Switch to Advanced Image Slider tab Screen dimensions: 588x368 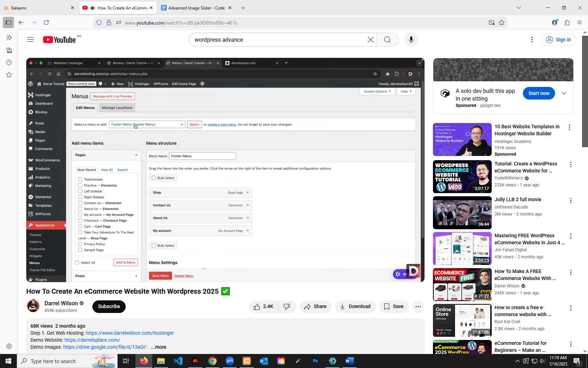tap(196, 8)
